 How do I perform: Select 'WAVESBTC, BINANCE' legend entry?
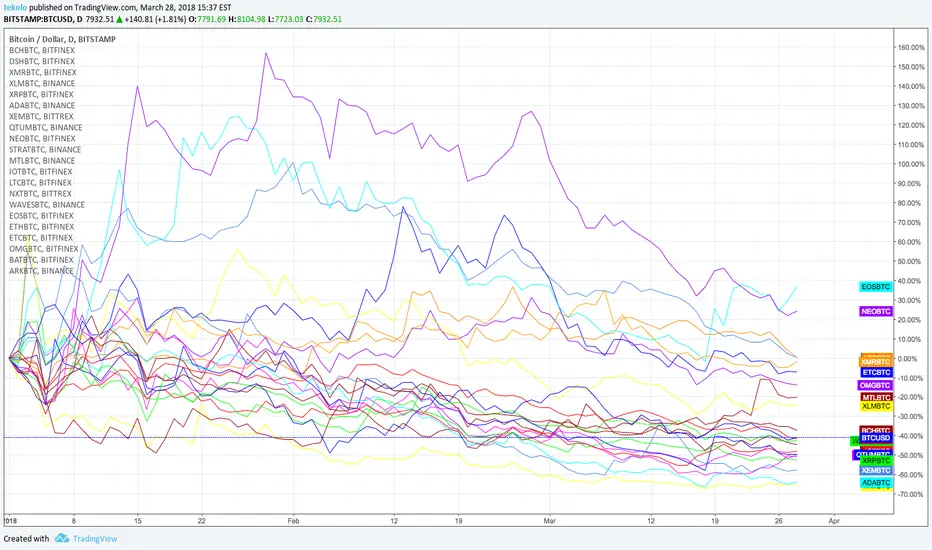[47, 205]
